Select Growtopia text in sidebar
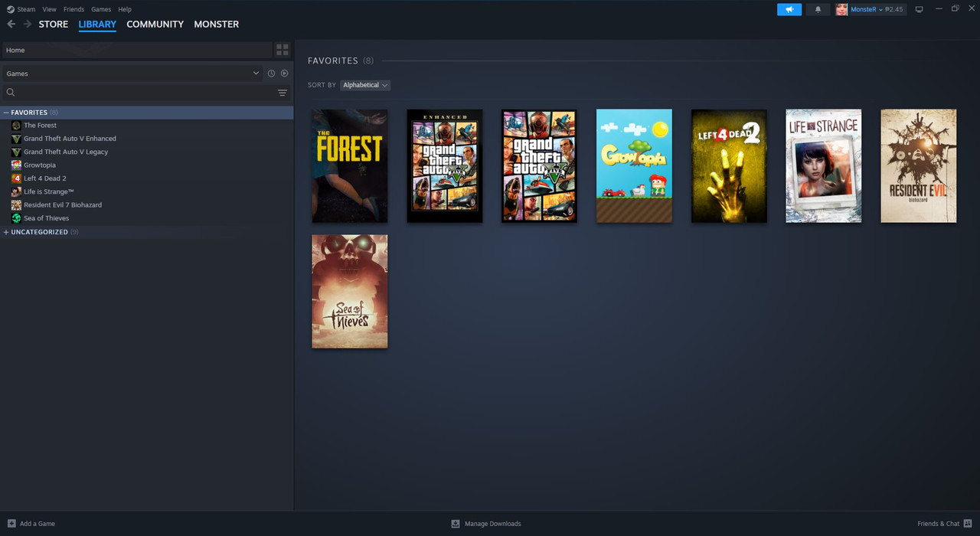This screenshot has width=980, height=536. click(x=40, y=165)
